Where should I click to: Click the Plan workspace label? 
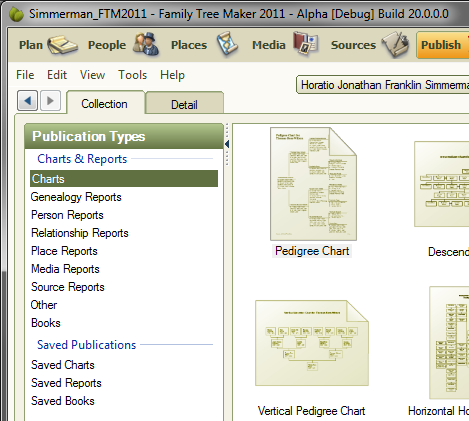pyautogui.click(x=31, y=45)
